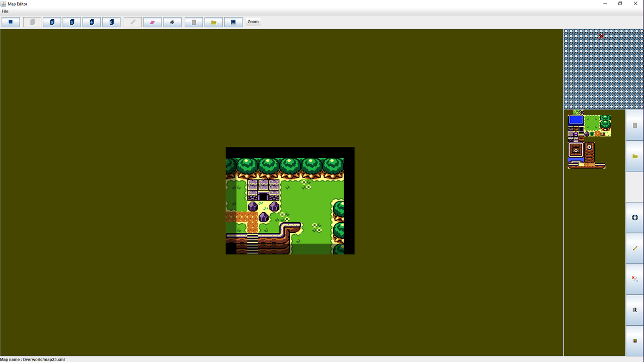
Task: Click the blue square tool in toolbar
Action: coord(11,22)
